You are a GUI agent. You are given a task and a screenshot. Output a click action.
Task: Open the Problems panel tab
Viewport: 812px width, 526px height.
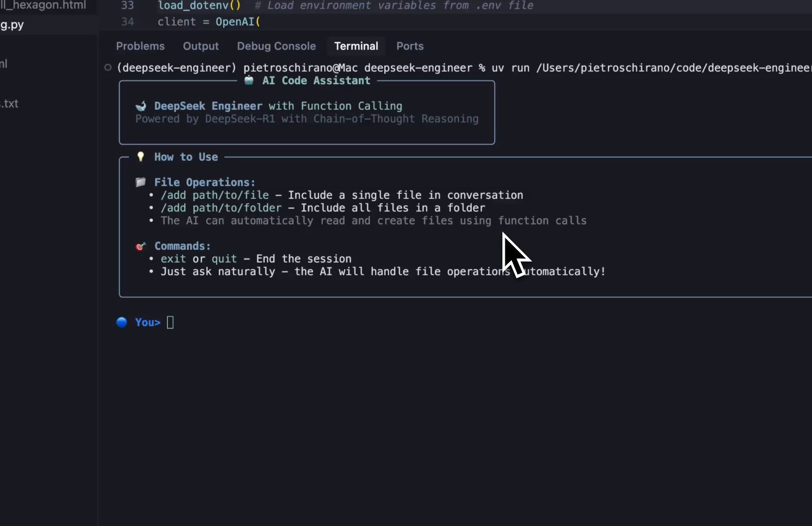pyautogui.click(x=140, y=46)
